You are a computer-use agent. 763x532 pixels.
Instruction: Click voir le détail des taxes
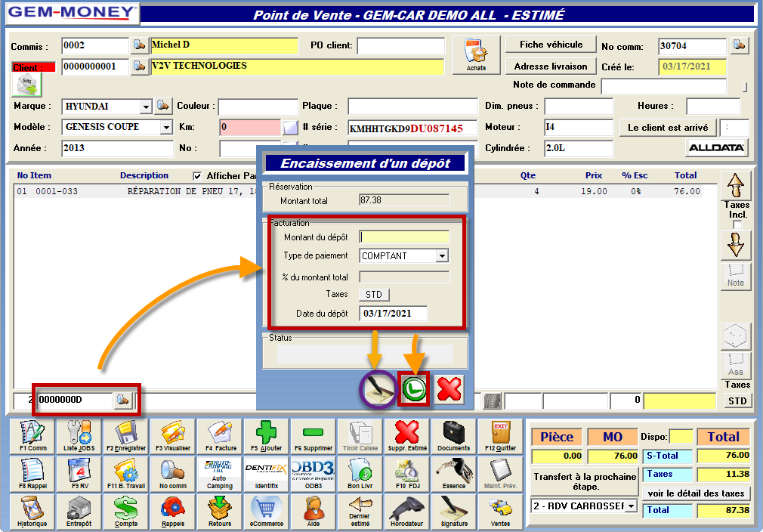(696, 493)
